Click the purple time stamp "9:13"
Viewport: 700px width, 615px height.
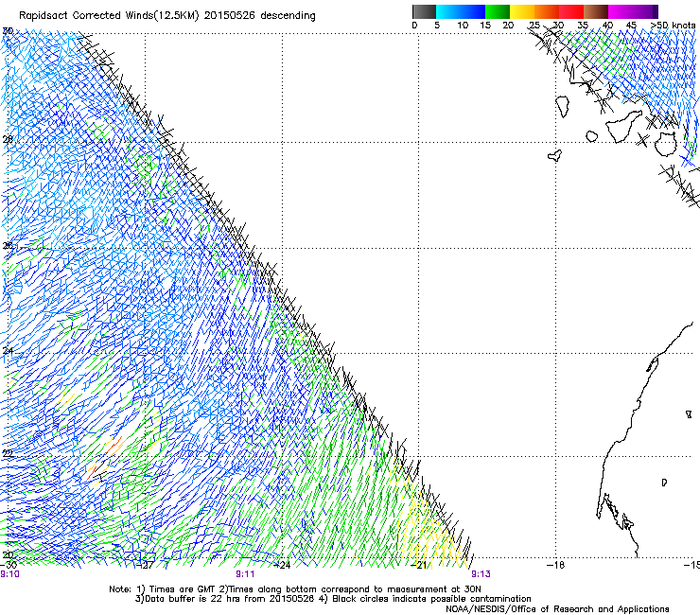pos(481,574)
